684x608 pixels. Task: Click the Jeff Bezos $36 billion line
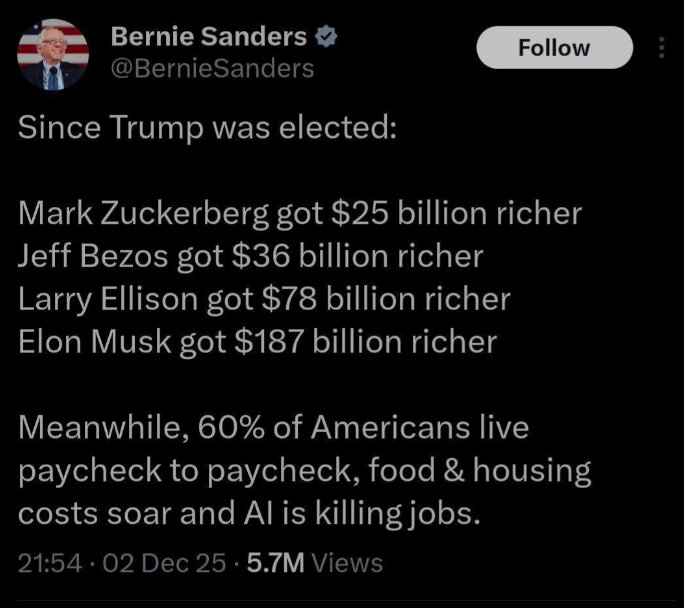pos(251,257)
